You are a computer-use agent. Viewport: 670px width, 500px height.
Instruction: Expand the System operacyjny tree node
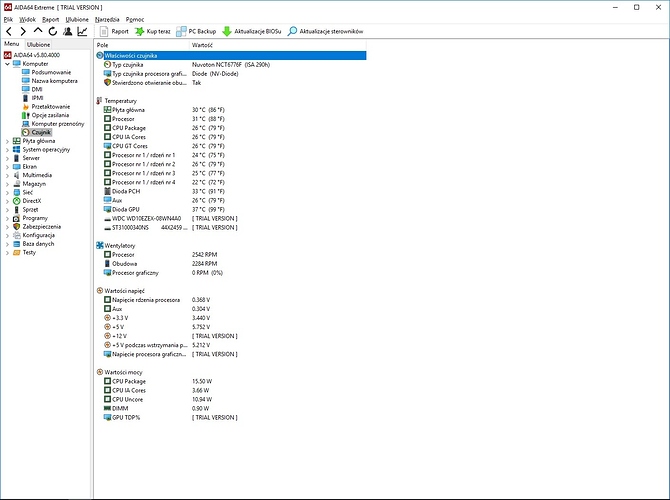pyautogui.click(x=7, y=150)
